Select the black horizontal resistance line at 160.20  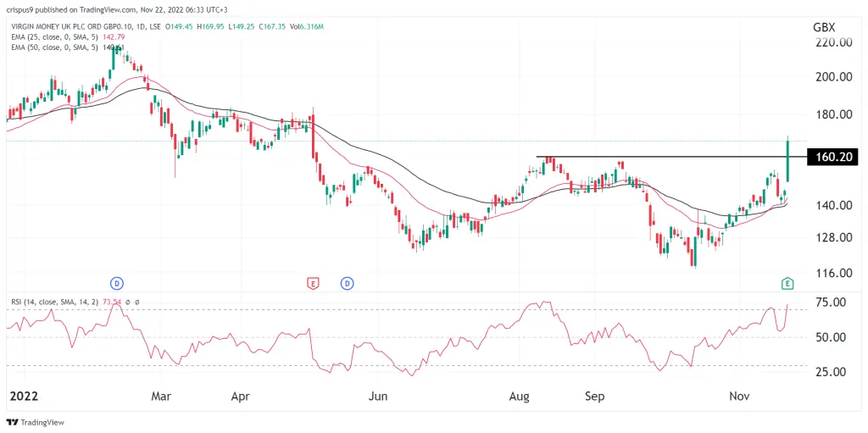coord(671,157)
